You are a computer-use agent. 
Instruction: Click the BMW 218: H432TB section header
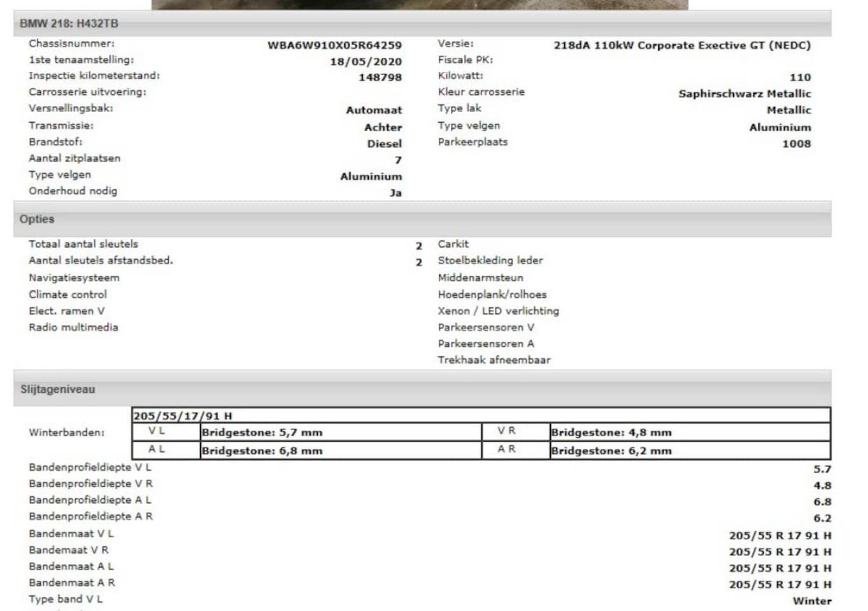pyautogui.click(x=422, y=24)
